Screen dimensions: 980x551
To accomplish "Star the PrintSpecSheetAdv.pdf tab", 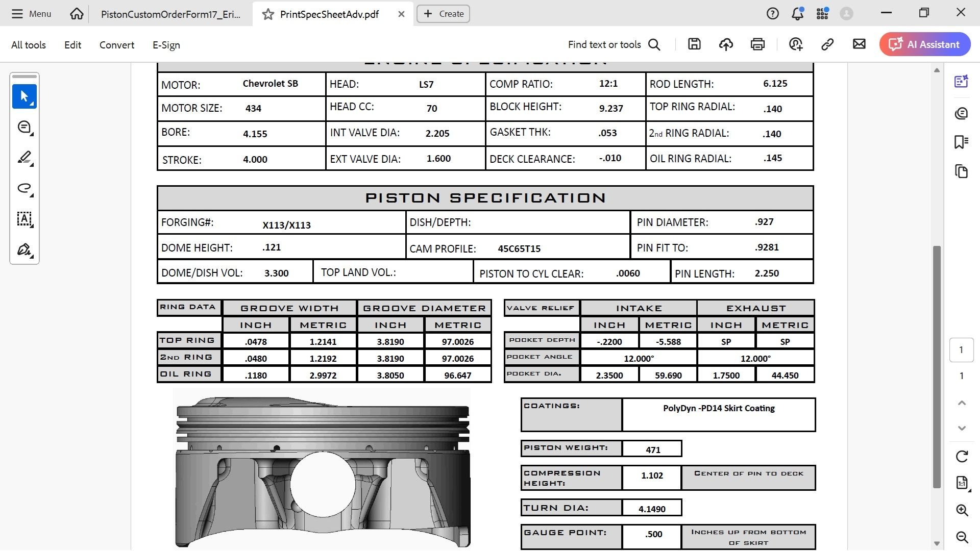I will [268, 14].
